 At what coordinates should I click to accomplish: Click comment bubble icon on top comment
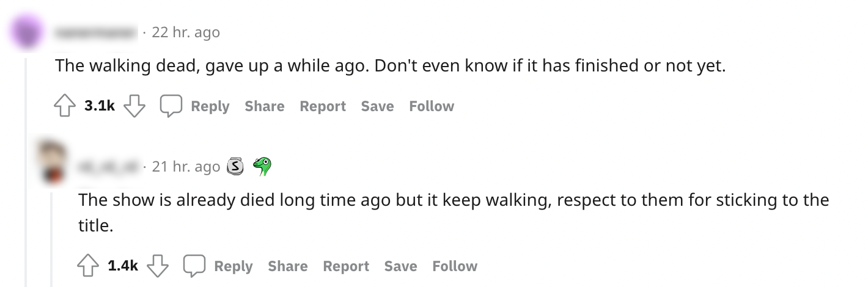(170, 107)
